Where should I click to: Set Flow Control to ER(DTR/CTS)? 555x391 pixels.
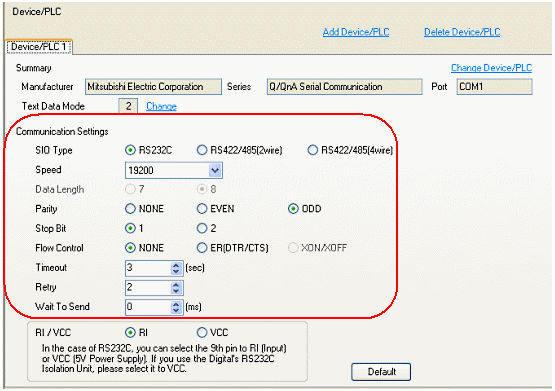click(x=202, y=248)
